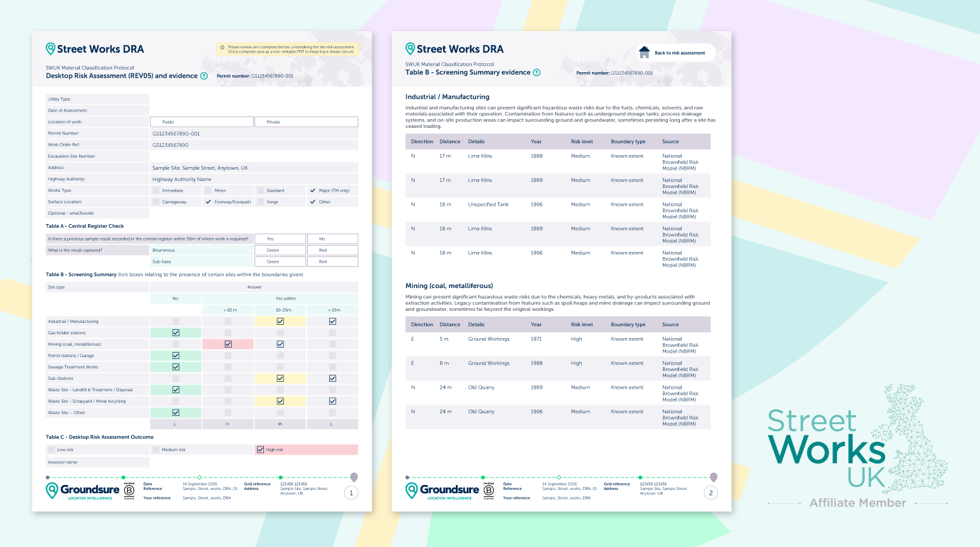Click the Certified B badge in page 1 footer
Viewport: 980px width, 547px height.
click(129, 491)
